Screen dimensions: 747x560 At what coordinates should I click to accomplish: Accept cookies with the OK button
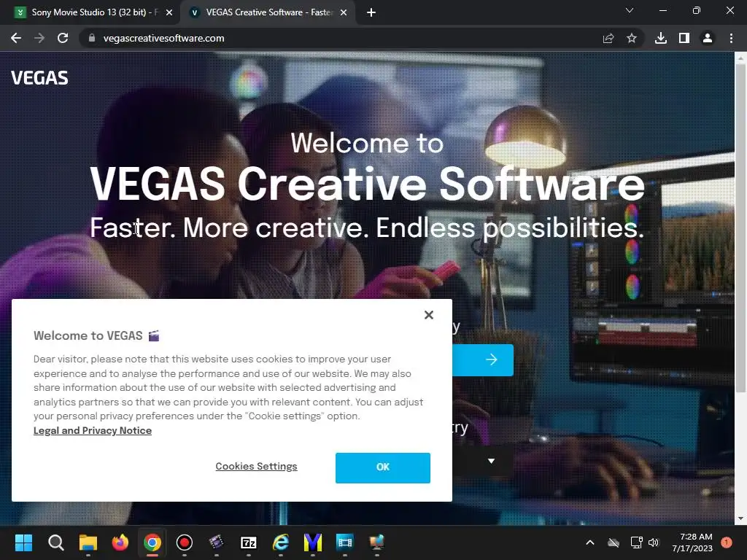(382, 467)
